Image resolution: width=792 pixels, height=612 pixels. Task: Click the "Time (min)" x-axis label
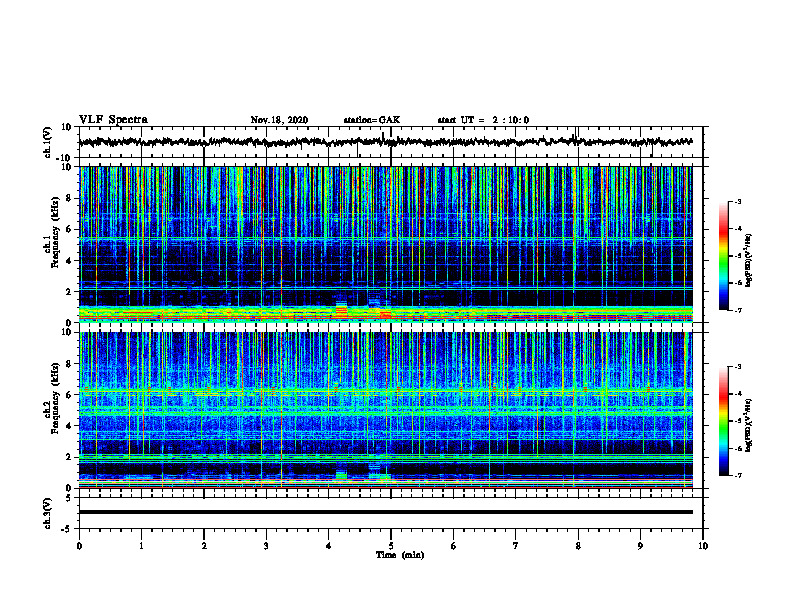pos(400,555)
